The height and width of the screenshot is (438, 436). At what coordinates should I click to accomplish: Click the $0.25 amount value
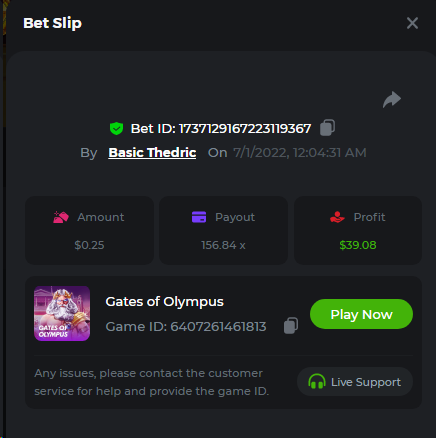pos(89,245)
